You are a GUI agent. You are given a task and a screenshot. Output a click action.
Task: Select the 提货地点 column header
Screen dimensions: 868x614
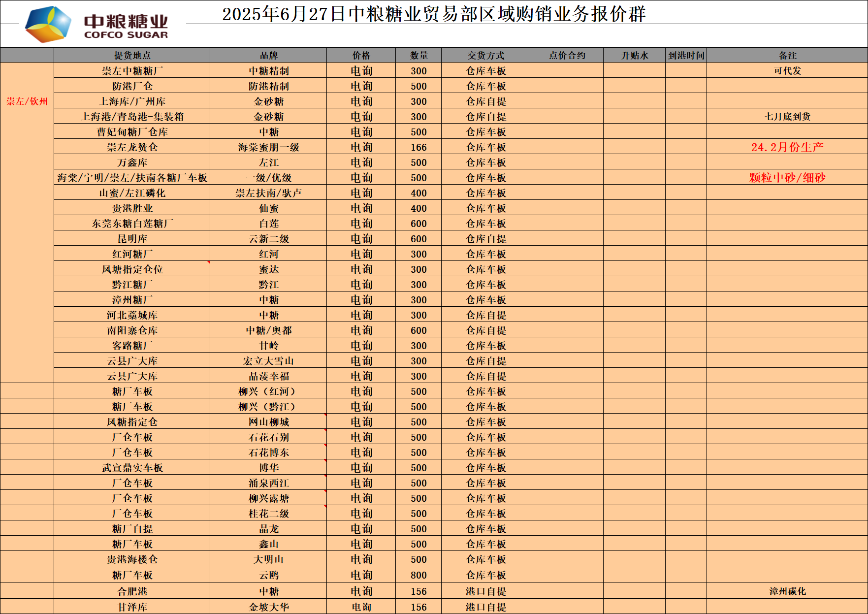pyautogui.click(x=132, y=55)
